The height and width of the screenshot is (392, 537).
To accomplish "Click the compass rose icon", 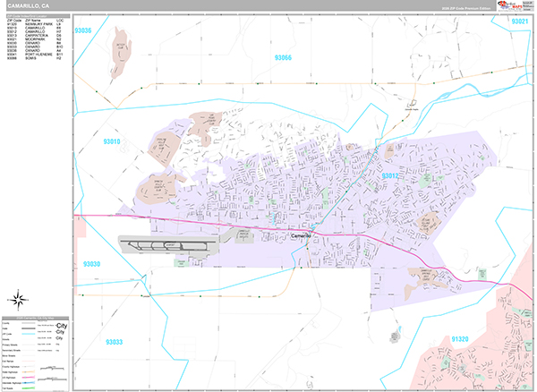I will [20, 298].
